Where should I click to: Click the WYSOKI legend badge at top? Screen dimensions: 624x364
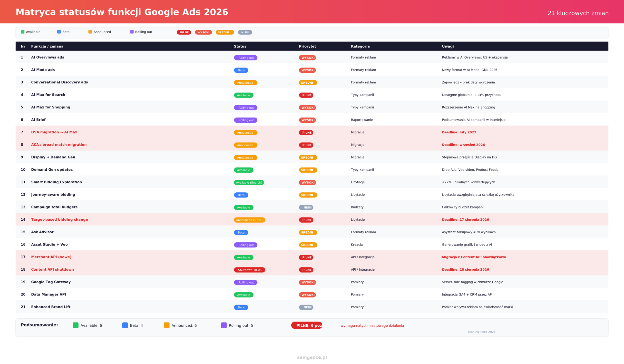[x=203, y=32]
